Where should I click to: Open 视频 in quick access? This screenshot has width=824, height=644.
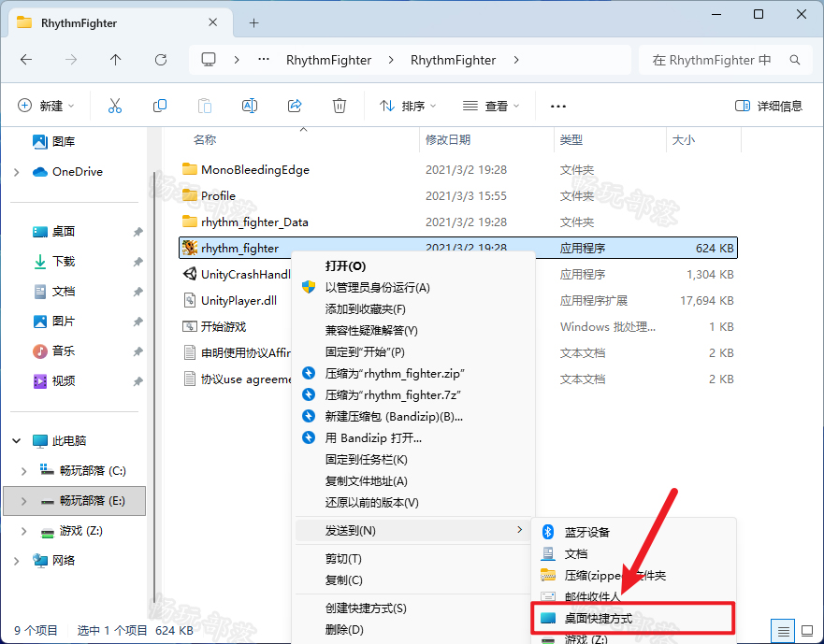coord(54,380)
